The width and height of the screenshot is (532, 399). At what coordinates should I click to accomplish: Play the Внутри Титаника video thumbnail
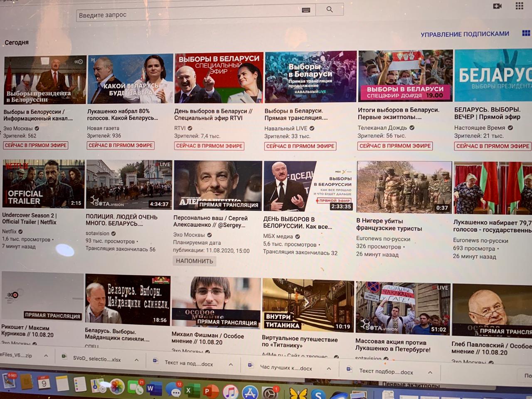tap(308, 306)
